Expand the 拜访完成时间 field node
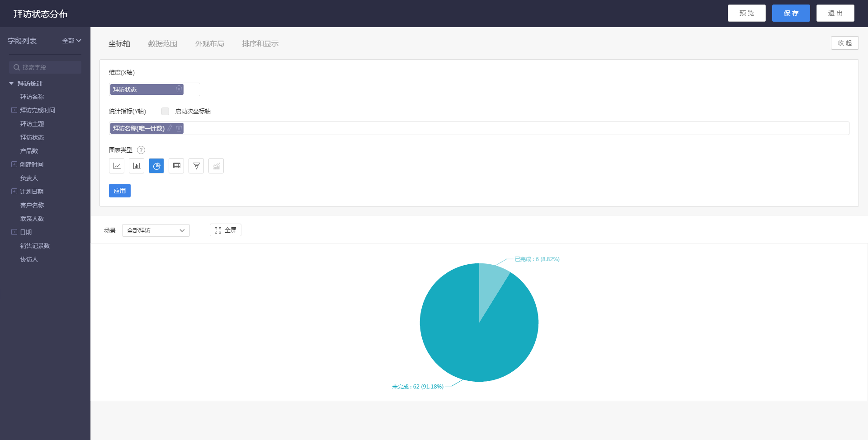This screenshot has width=868, height=440. pyautogui.click(x=14, y=110)
